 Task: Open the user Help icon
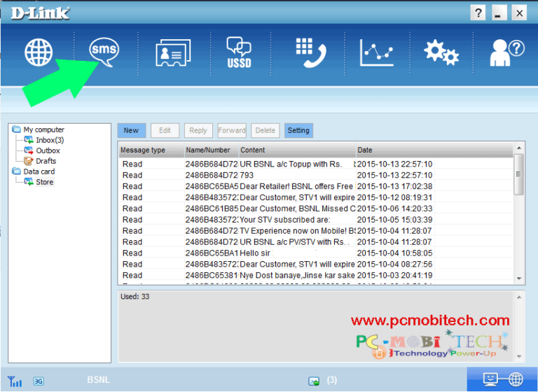click(x=506, y=52)
